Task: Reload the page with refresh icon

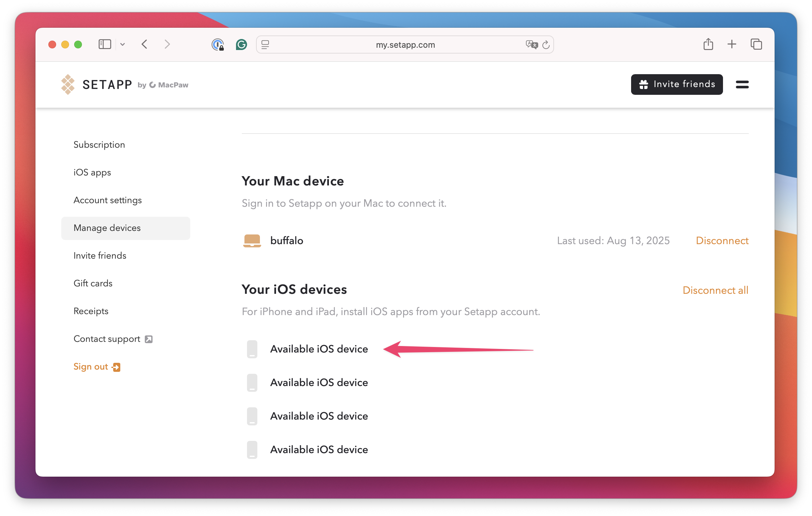Action: pyautogui.click(x=546, y=45)
